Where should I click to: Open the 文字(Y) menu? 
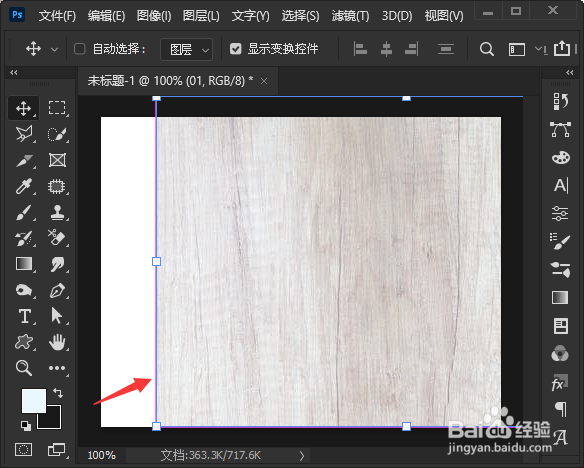[250, 16]
